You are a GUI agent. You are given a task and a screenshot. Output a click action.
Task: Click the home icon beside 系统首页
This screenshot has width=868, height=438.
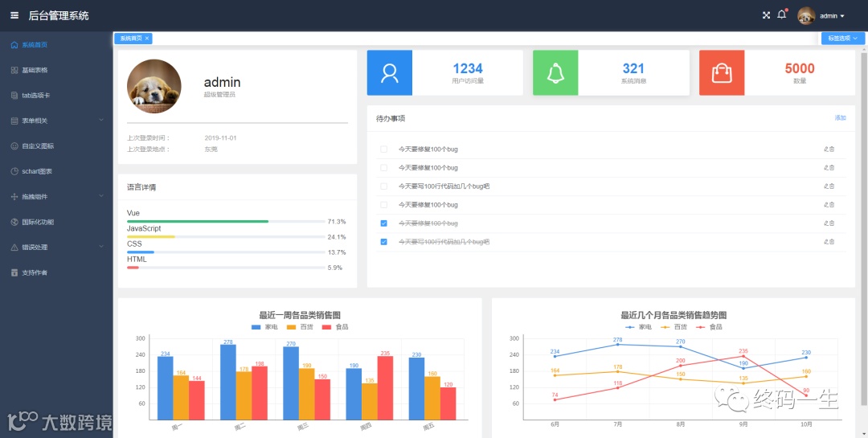(x=14, y=45)
